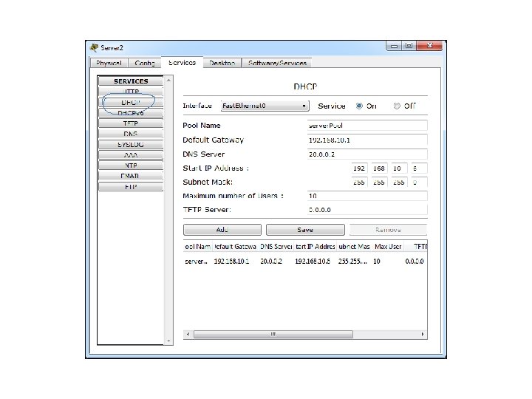The image size is (532, 399).
Task: Click the DNS Server column header
Action: tap(276, 247)
